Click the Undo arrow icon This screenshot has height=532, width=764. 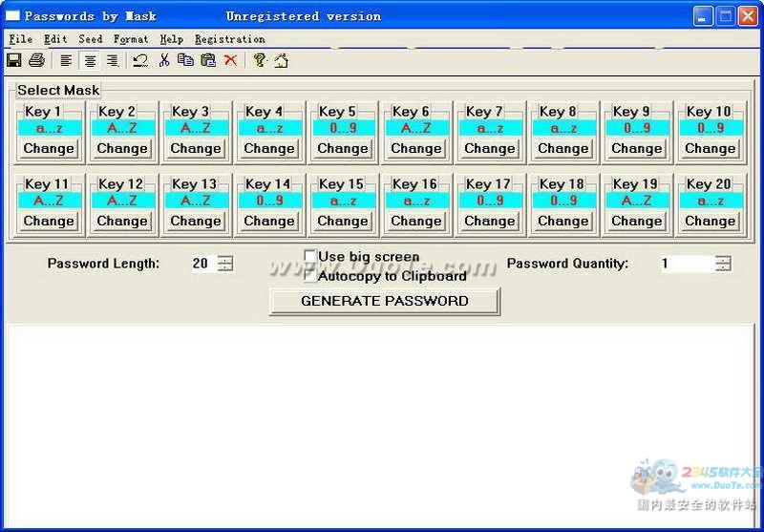click(140, 60)
